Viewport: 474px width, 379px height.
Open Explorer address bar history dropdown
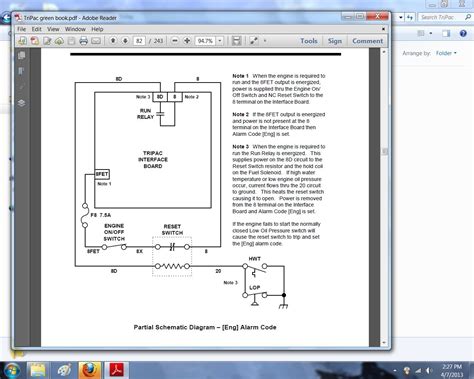tap(401, 17)
